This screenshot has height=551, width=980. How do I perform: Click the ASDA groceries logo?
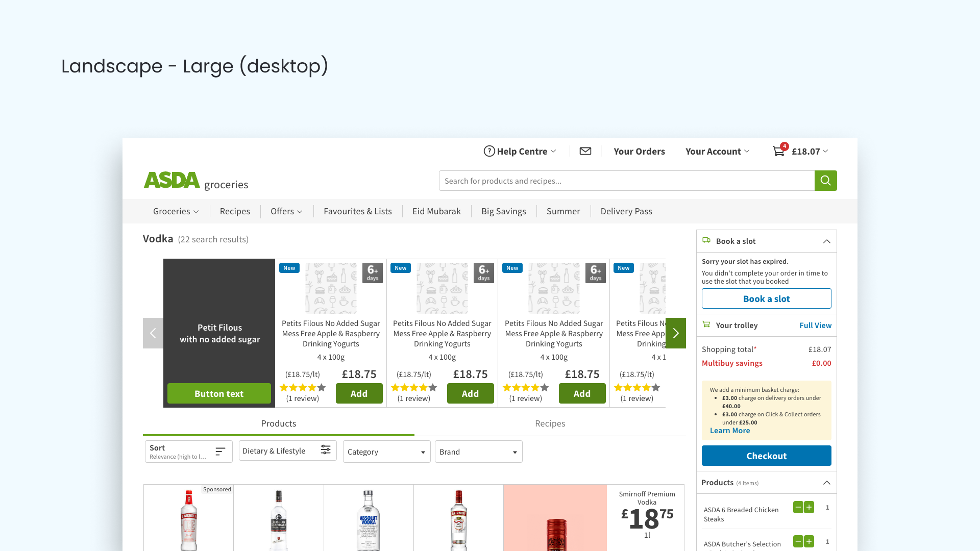pos(196,181)
